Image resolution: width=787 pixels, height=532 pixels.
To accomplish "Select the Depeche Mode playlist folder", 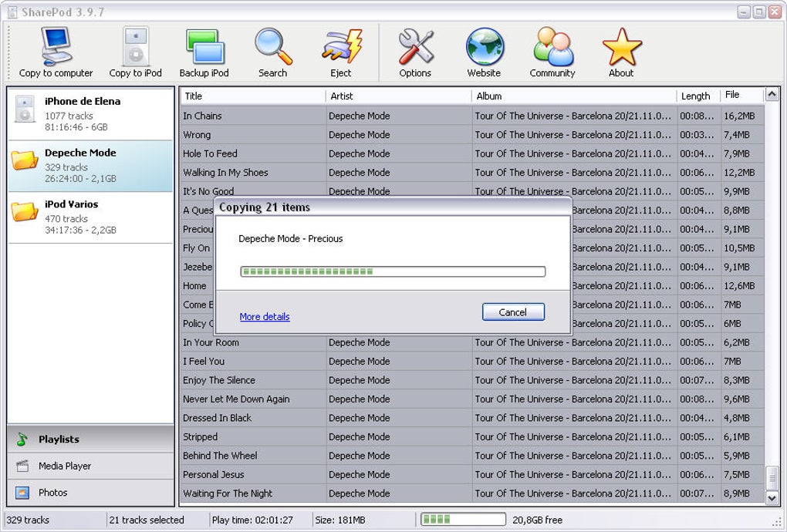I will click(91, 166).
